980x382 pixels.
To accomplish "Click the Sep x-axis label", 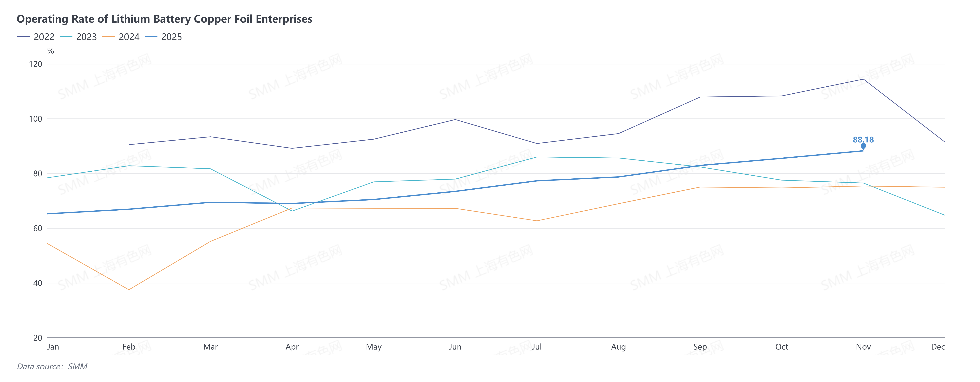I will tap(700, 347).
